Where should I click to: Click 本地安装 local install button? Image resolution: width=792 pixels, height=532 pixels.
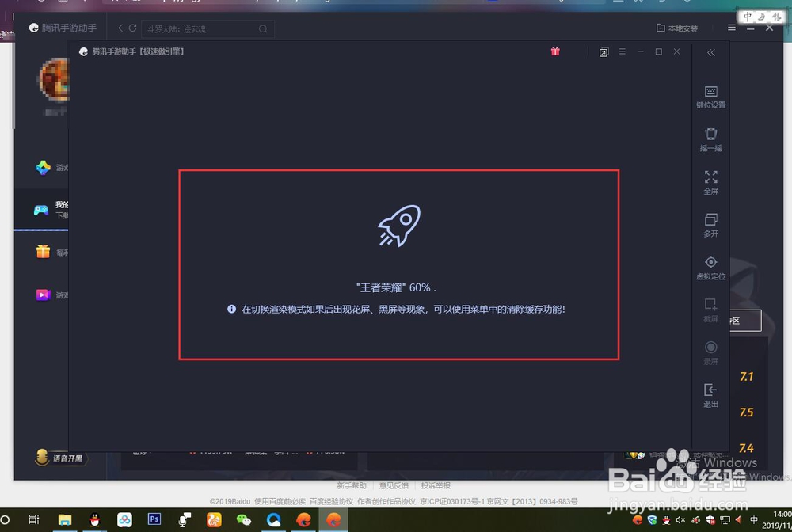677,28
